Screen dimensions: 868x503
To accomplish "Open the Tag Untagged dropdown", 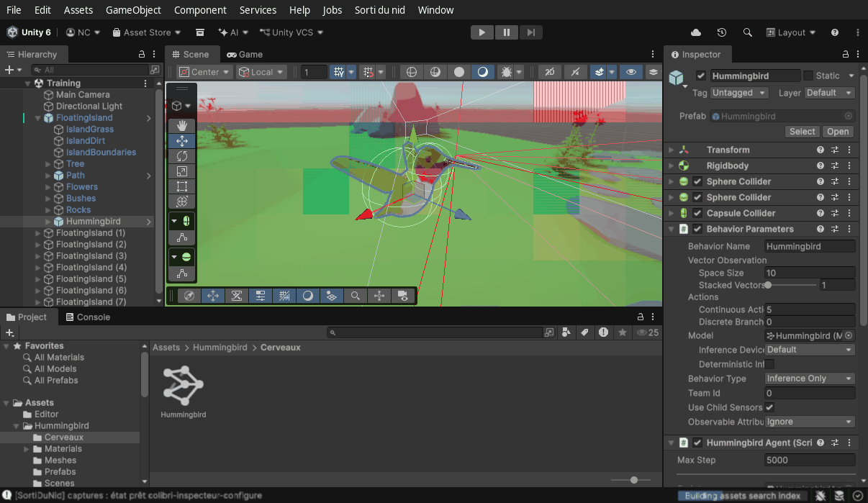I will [739, 93].
